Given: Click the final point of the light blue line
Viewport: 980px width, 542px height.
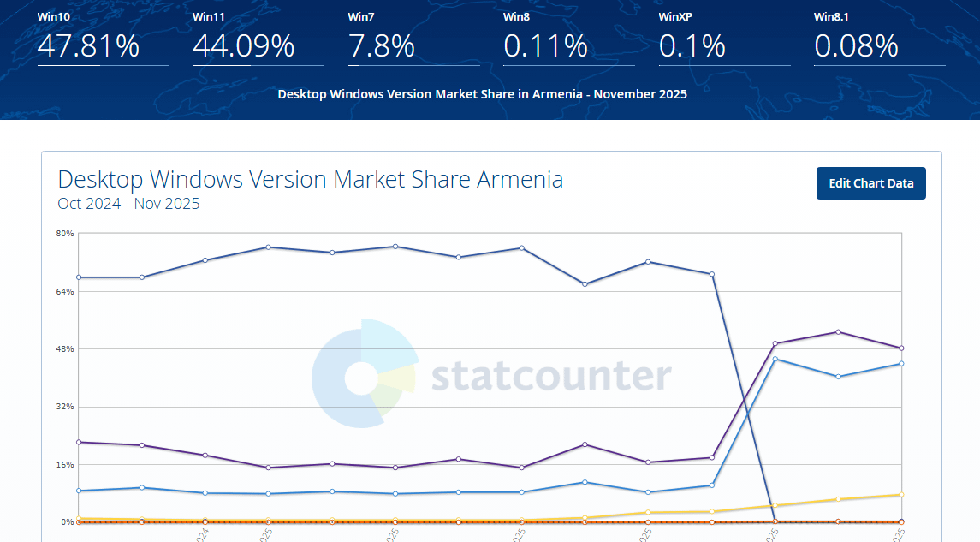Looking at the screenshot, I should click(901, 364).
